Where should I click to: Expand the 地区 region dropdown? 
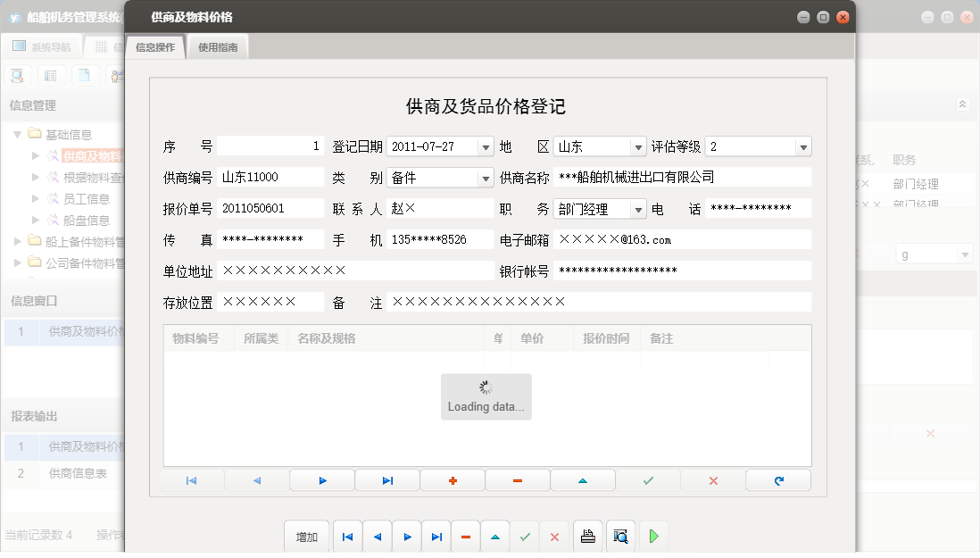[x=638, y=147]
